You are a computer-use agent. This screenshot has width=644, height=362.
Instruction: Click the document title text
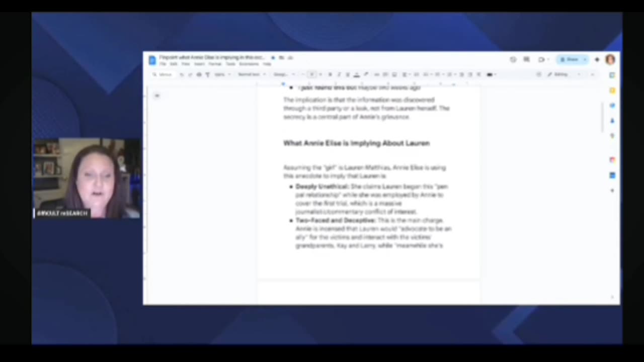coord(212,57)
